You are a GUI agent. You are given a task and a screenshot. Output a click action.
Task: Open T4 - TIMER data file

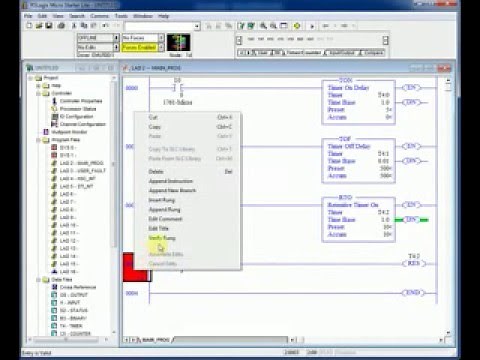click(71, 326)
